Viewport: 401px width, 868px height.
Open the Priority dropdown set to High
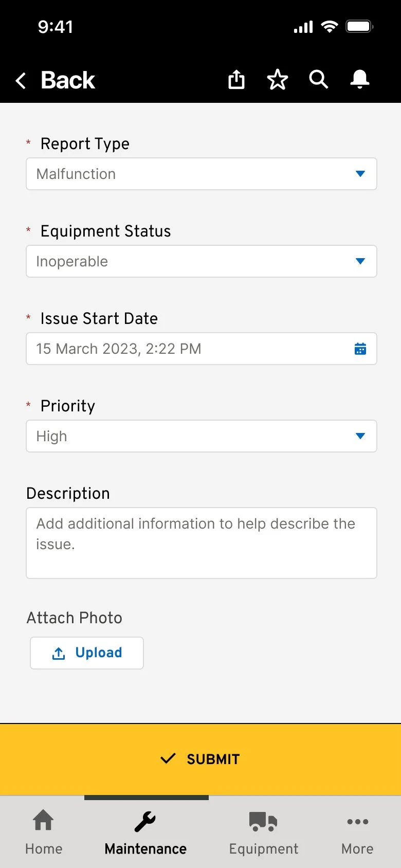coord(202,436)
